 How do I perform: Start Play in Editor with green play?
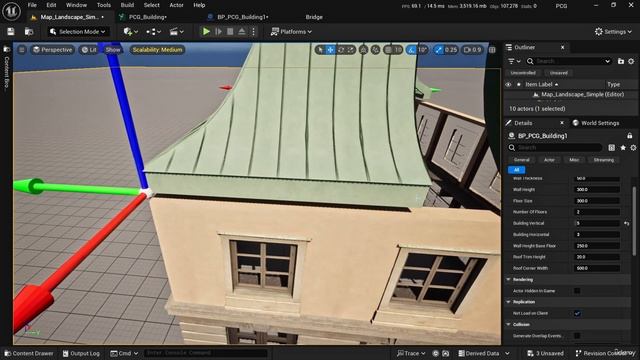click(206, 31)
